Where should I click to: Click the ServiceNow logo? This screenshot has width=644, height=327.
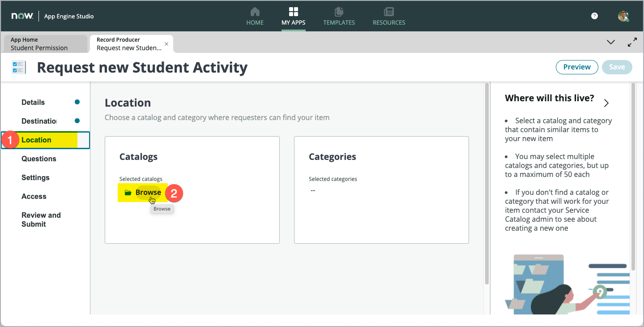(x=22, y=16)
